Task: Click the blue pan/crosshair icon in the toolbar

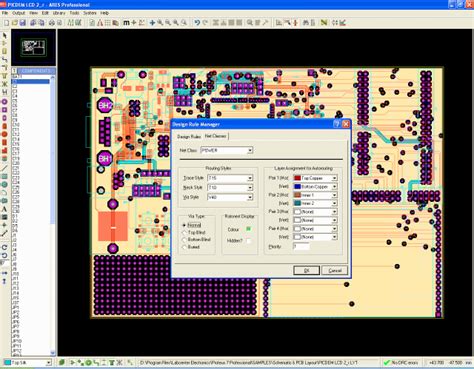Action: tap(152, 23)
